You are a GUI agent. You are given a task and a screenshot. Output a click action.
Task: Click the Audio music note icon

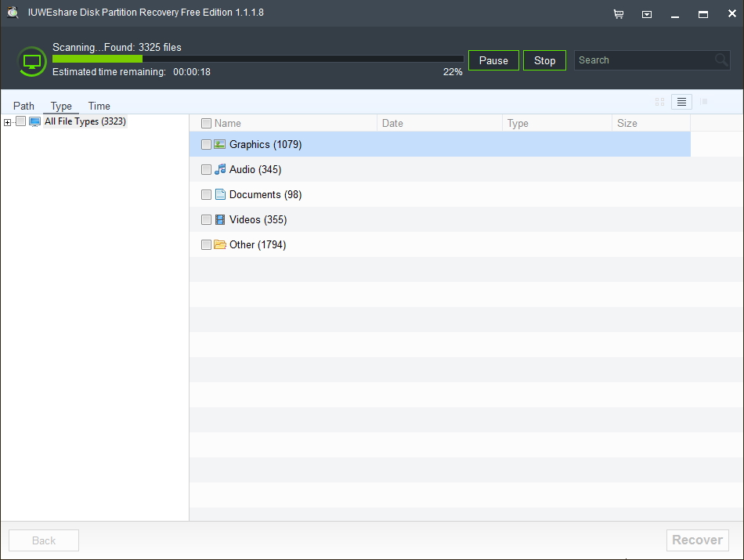[220, 169]
